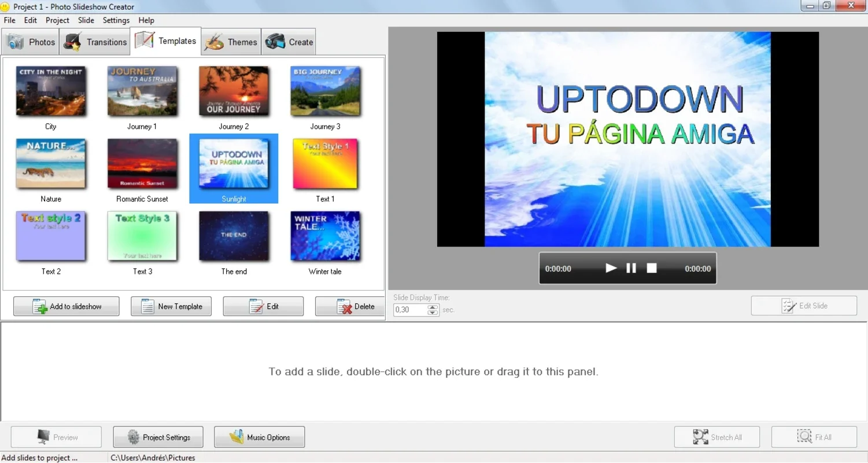Stop the preview playback
The width and height of the screenshot is (868, 463).
click(652, 268)
